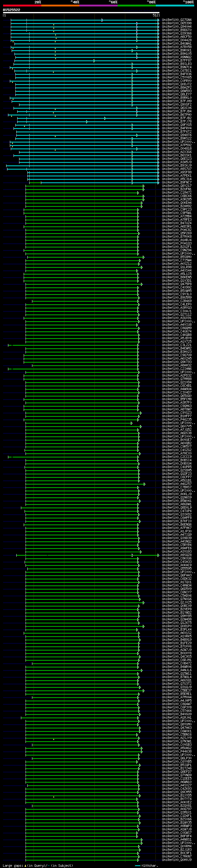197x868 pixels.
Task: Click the green alignment bar for UniRef100_Q0HVJ9
Action: click(82, 860)
